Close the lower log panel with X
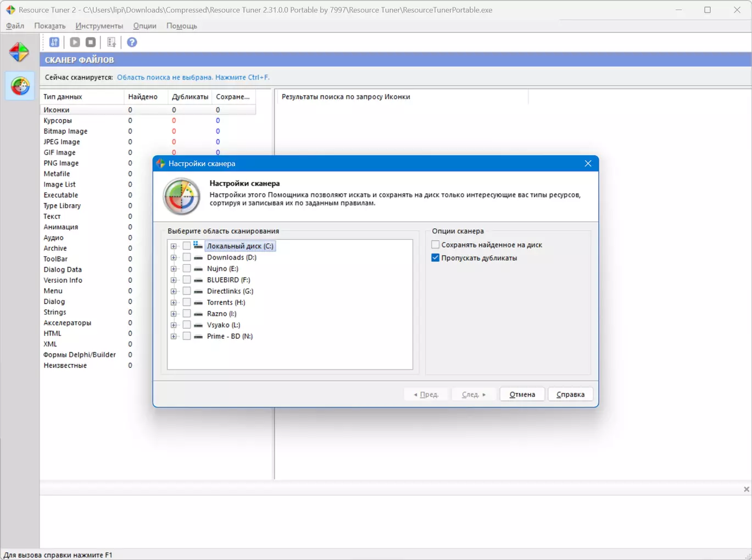Image resolution: width=752 pixels, height=560 pixels. [x=746, y=489]
